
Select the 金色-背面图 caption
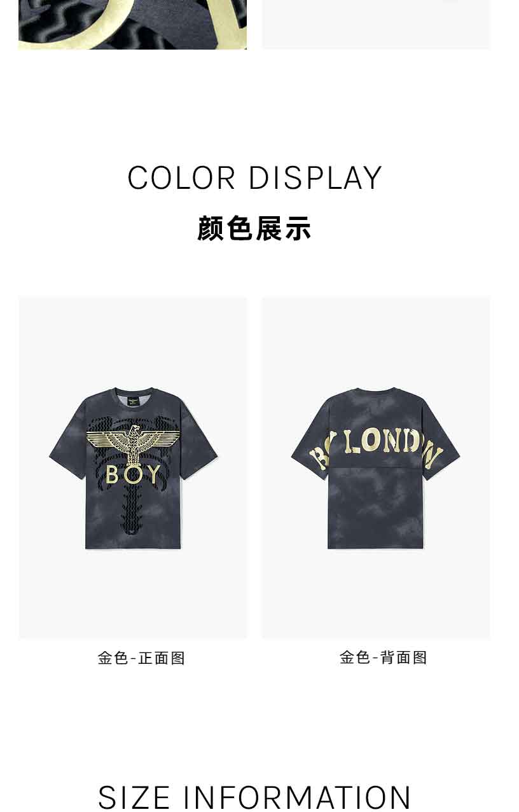click(x=384, y=657)
